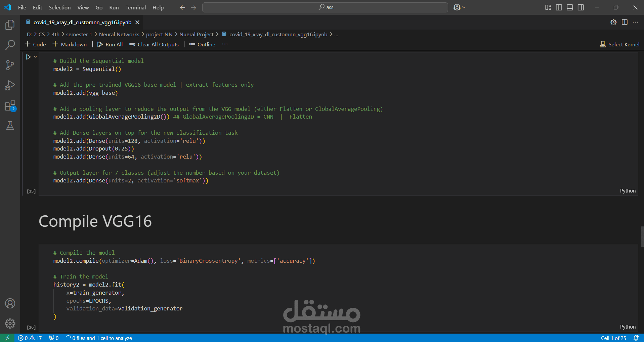Click the Nueral Project breadcrumb
Viewport: 644px width, 342px height.
click(x=197, y=34)
